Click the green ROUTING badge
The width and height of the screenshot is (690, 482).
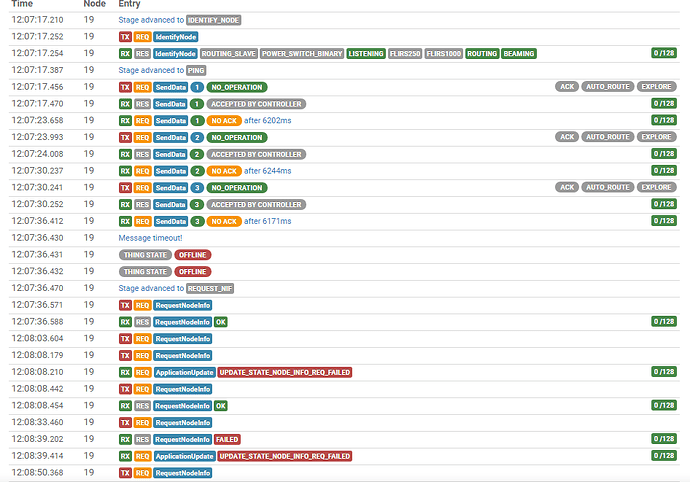(482, 54)
